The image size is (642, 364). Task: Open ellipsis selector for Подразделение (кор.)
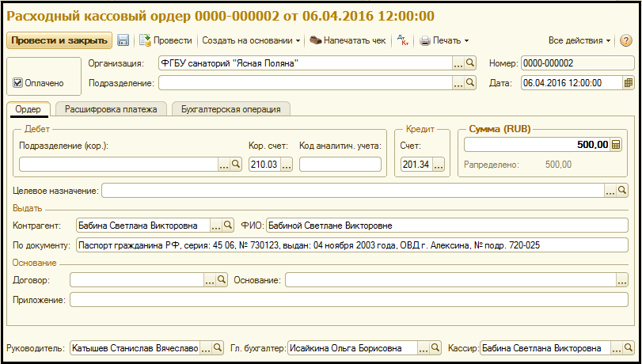tap(224, 164)
